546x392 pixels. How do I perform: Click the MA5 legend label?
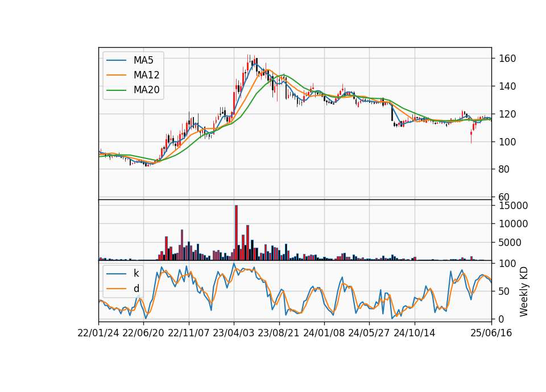coord(143,60)
